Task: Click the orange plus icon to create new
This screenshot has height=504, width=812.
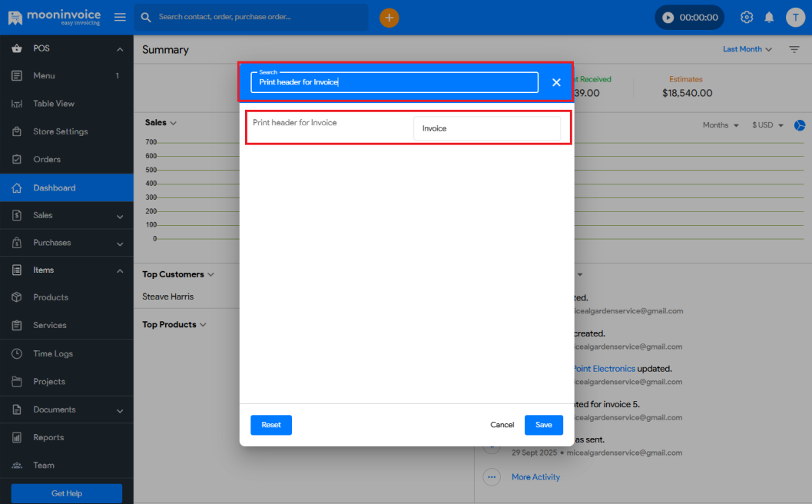Action: click(389, 17)
